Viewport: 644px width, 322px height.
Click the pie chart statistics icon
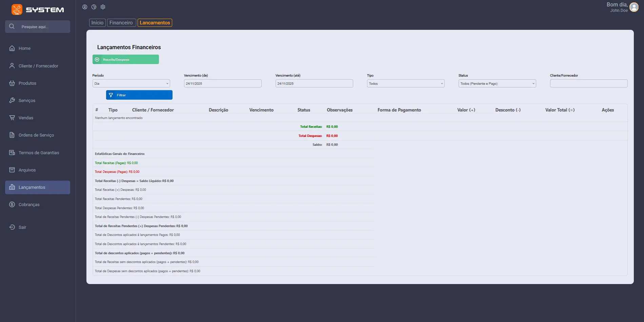[x=94, y=7]
